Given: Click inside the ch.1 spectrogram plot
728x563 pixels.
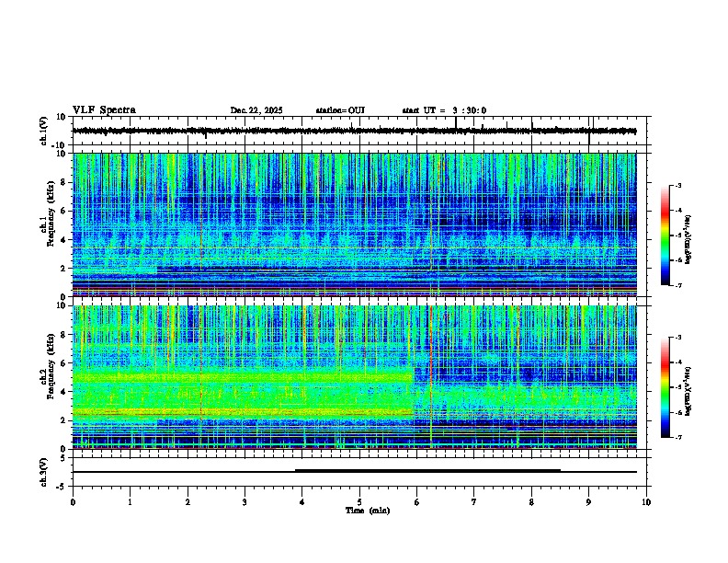Looking at the screenshot, I should 354,224.
